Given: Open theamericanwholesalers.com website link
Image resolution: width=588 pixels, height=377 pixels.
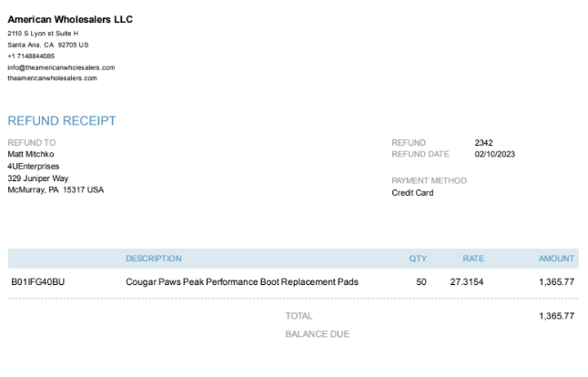Looking at the screenshot, I should point(52,78).
